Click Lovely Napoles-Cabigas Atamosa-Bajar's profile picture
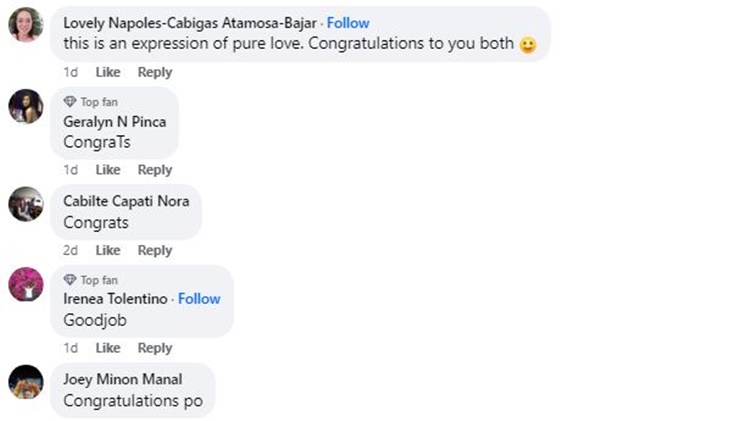 tap(26, 25)
